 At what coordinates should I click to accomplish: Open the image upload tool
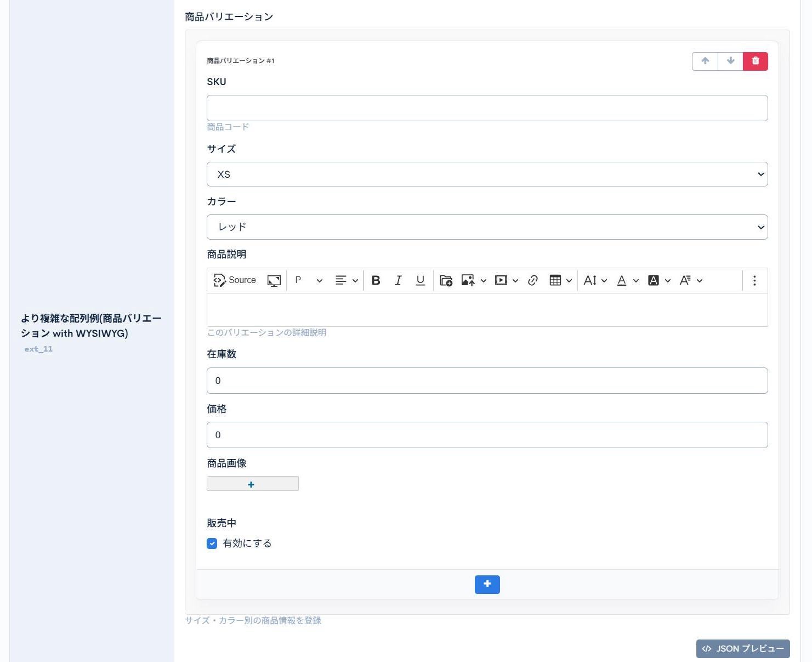[468, 280]
